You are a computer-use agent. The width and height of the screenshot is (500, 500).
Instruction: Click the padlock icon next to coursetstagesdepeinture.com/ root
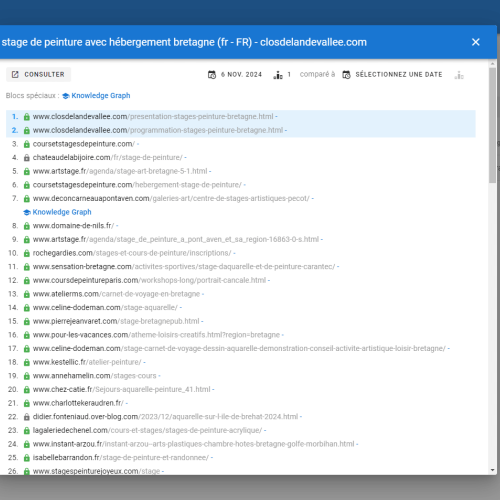tap(27, 144)
